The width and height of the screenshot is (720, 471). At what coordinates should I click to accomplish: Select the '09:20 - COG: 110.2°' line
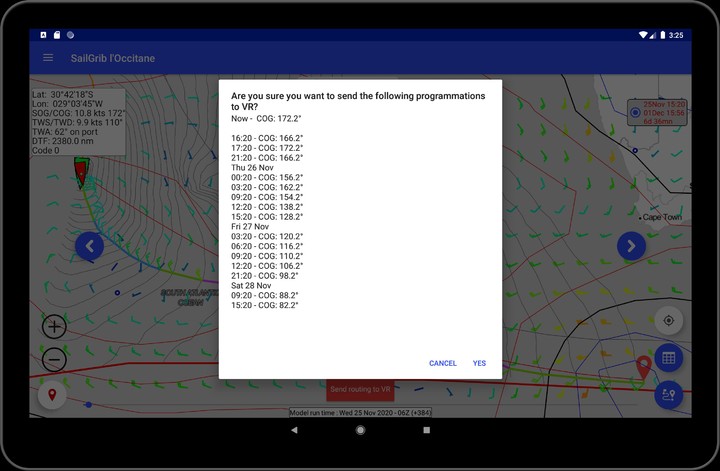pyautogui.click(x=267, y=256)
